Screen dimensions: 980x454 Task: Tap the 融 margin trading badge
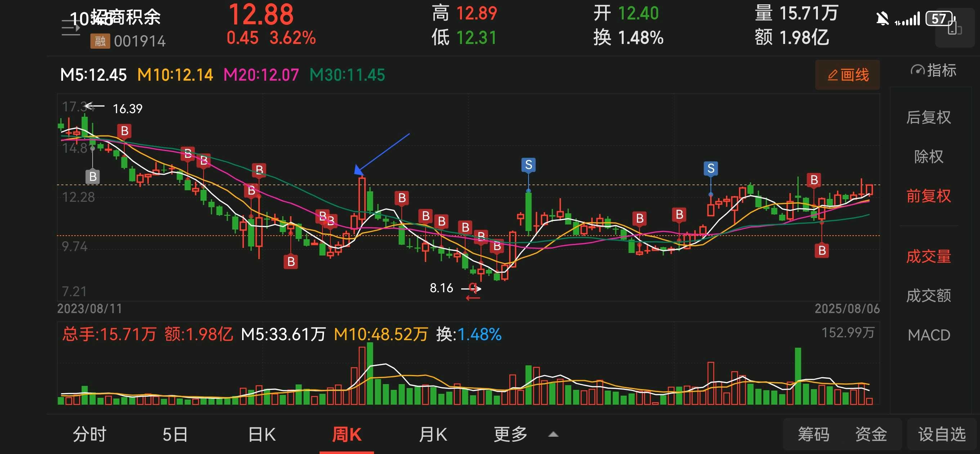click(100, 41)
